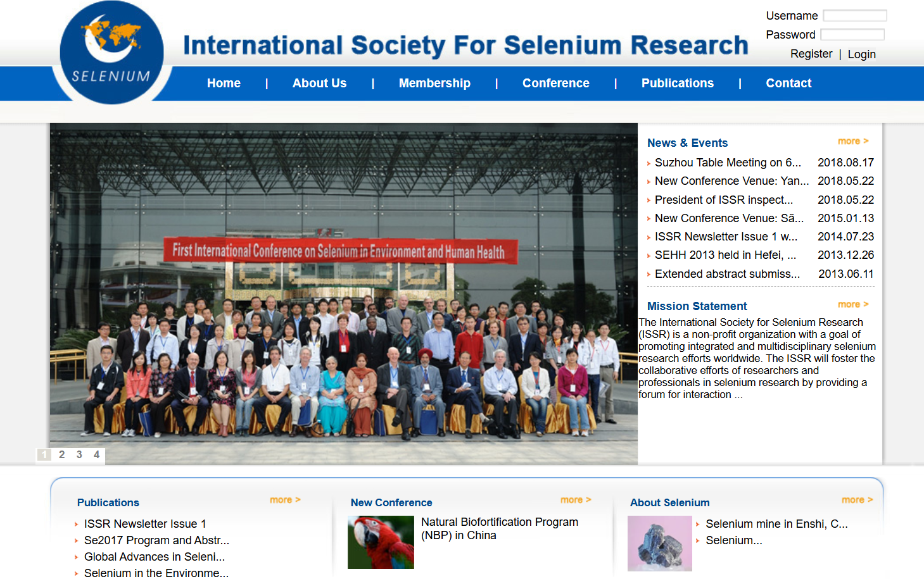Viewport: 924px width, 579px height.
Task: Open the Conference menu item
Action: pos(555,83)
